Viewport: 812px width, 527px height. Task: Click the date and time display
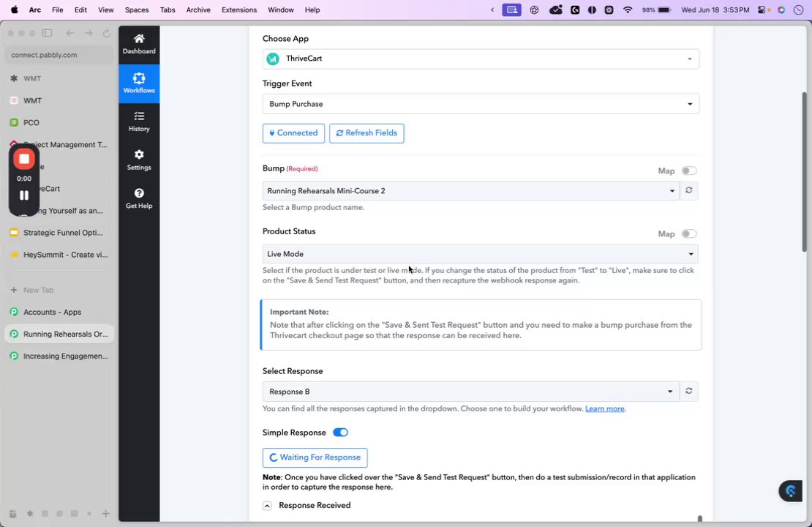click(x=715, y=10)
